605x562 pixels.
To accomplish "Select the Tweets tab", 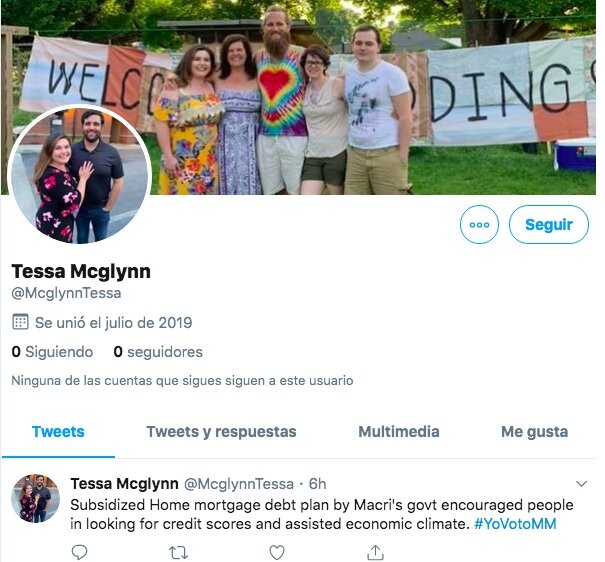I will (x=58, y=432).
